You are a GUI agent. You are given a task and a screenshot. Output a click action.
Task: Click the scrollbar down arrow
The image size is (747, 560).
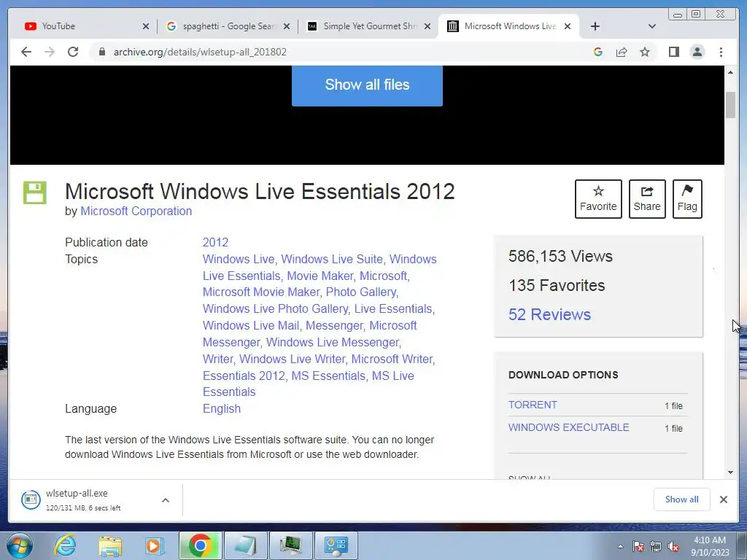pos(731,472)
